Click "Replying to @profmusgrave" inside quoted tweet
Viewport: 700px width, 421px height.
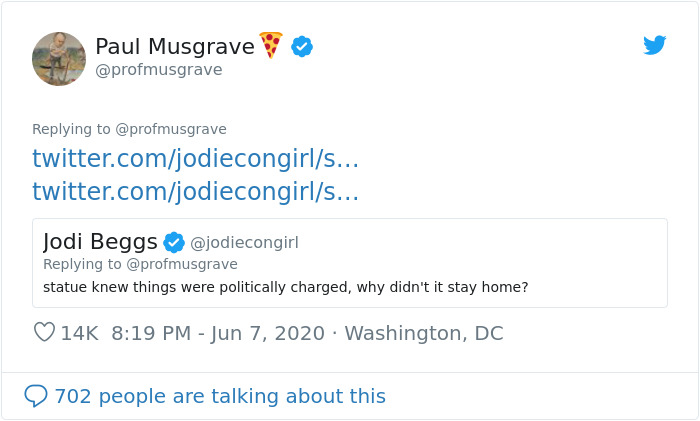point(140,264)
